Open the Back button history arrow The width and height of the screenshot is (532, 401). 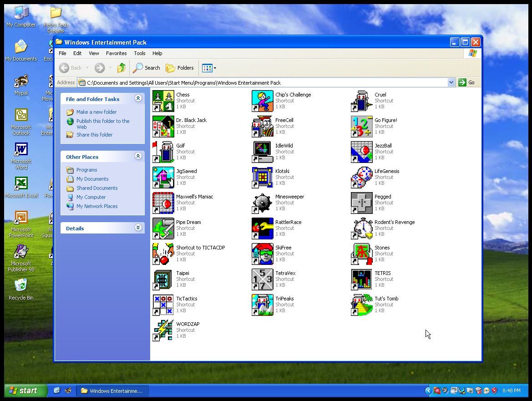click(x=87, y=68)
